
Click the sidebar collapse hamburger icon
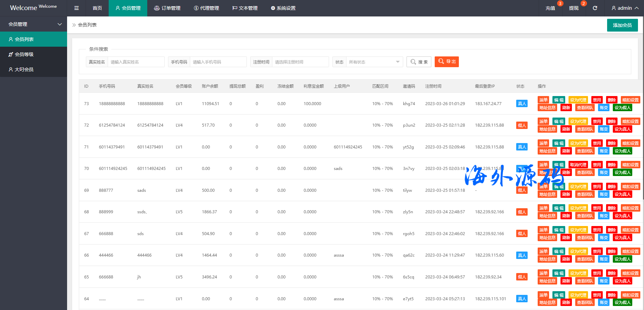pyautogui.click(x=76, y=8)
